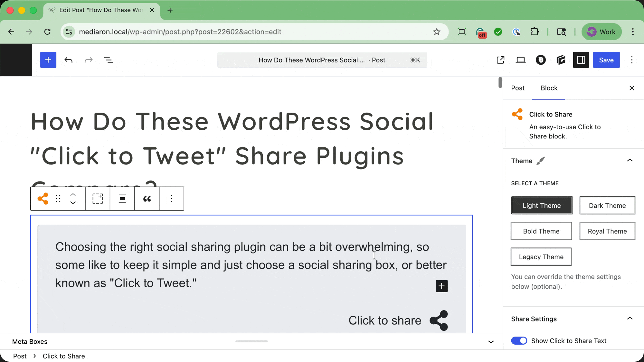Click Click to Share breadcrumb

coord(64,356)
